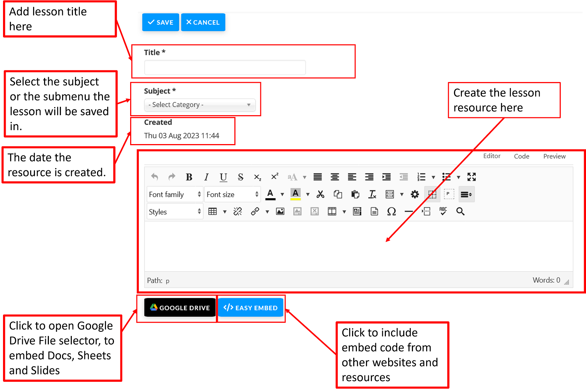586x392 pixels.
Task: Select the Insert Image icon
Action: (x=280, y=211)
